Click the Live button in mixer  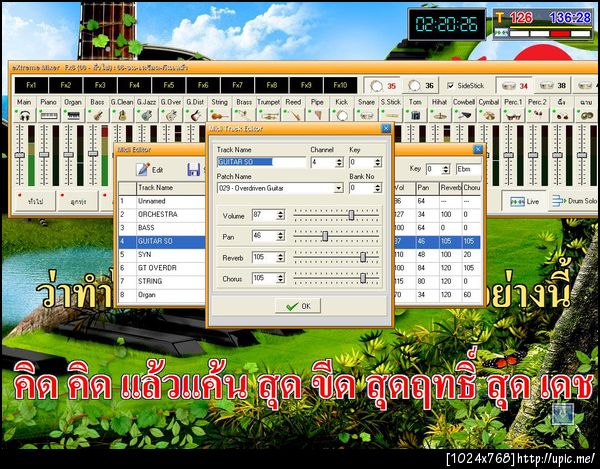pos(524,201)
